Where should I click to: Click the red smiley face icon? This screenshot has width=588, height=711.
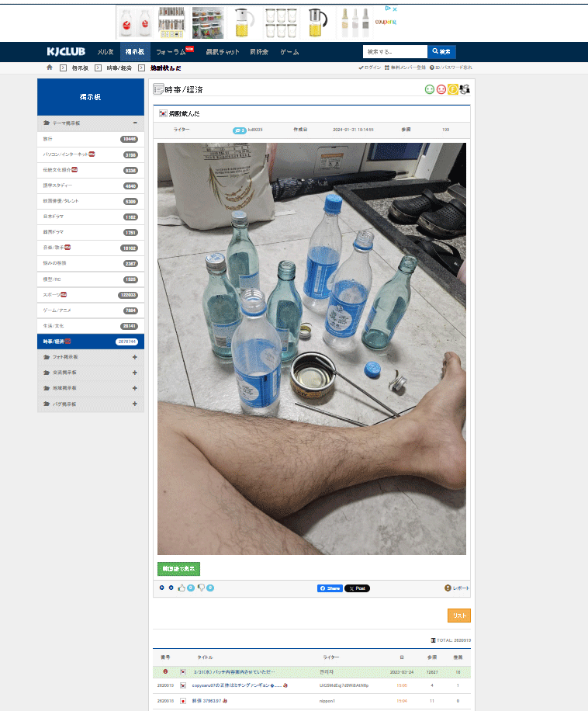pos(441,89)
